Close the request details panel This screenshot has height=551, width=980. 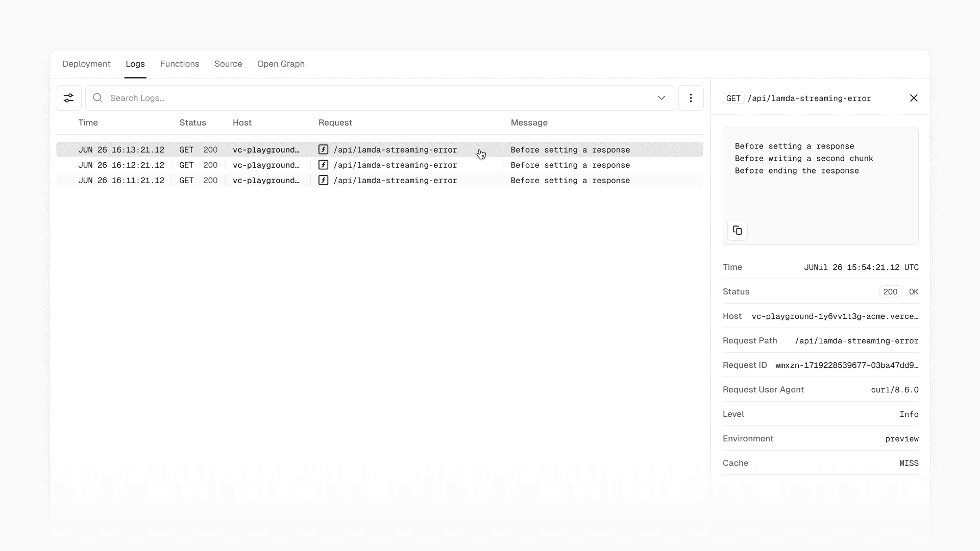pos(914,98)
